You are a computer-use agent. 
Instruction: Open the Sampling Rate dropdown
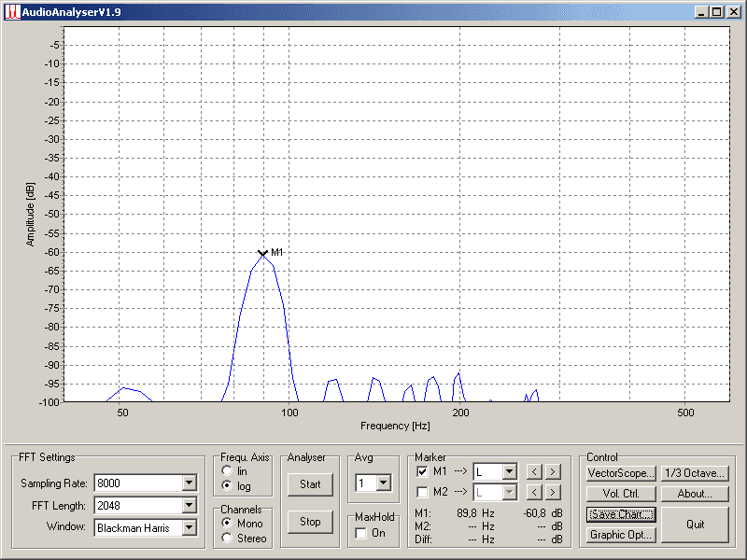[x=190, y=483]
